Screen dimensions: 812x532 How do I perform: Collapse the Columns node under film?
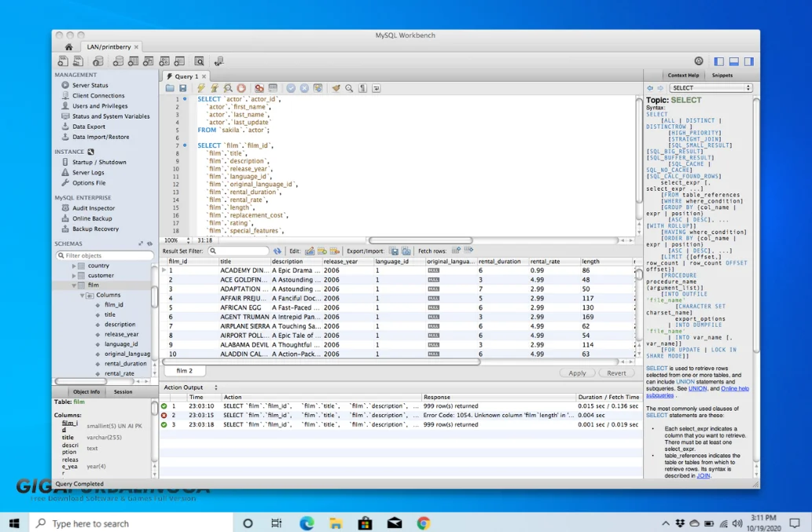coord(82,295)
